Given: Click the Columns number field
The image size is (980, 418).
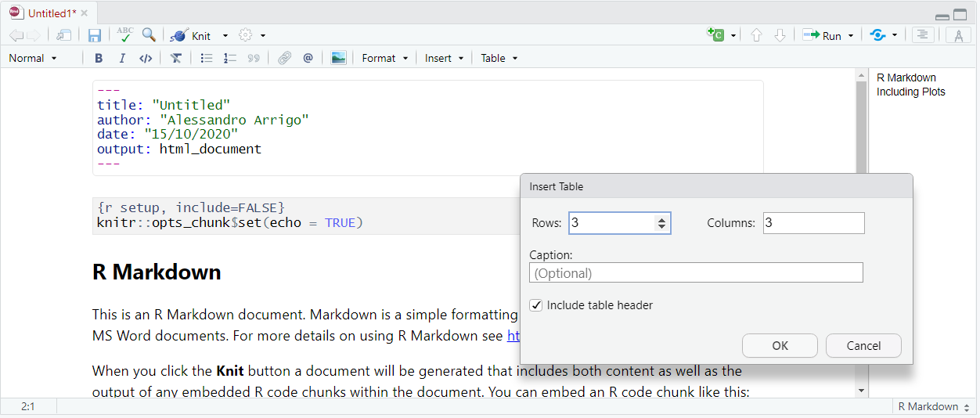Looking at the screenshot, I should point(814,223).
